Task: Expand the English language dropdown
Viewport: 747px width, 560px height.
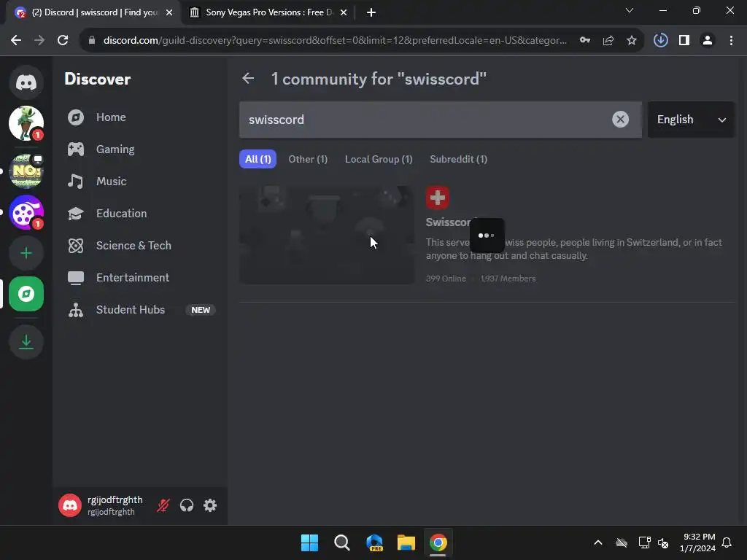Action: pyautogui.click(x=691, y=120)
